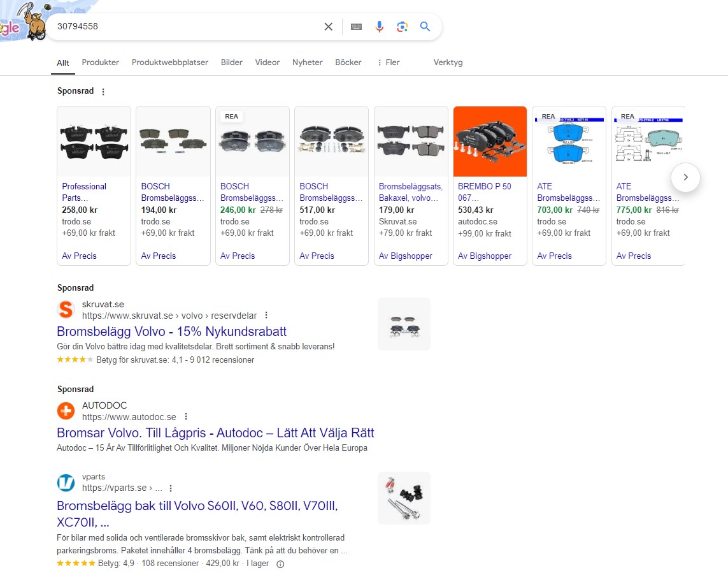This screenshot has height=575, width=728.
Task: Open the ATE 703,00 kr product image
Action: pyautogui.click(x=569, y=142)
